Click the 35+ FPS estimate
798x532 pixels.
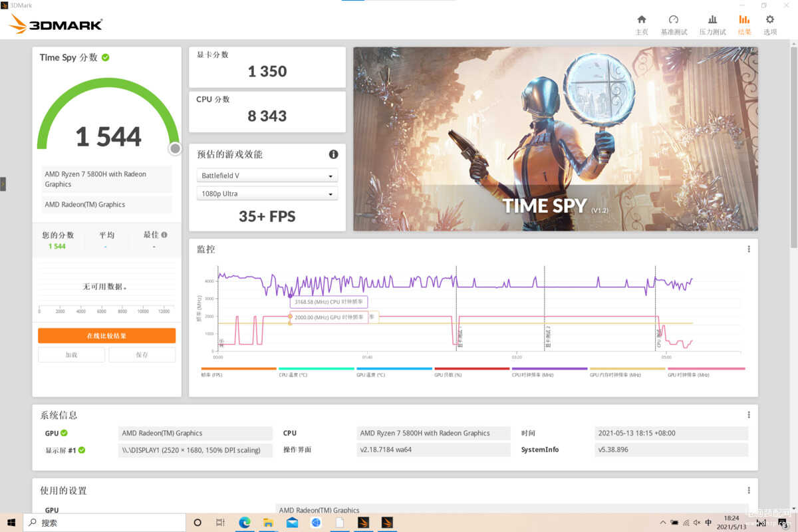pyautogui.click(x=267, y=216)
